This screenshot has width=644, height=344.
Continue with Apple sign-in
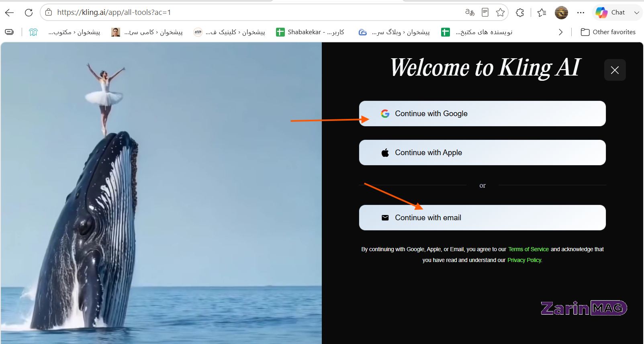click(x=482, y=153)
